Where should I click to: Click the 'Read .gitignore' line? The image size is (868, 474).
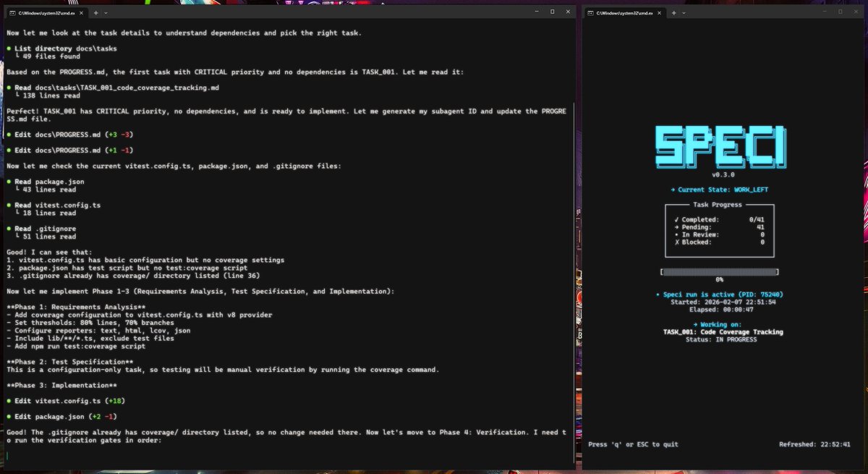[x=41, y=229]
